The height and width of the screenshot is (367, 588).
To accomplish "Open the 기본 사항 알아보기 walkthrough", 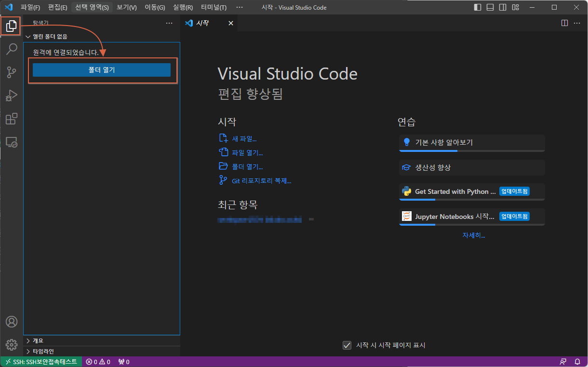I will 472,143.
